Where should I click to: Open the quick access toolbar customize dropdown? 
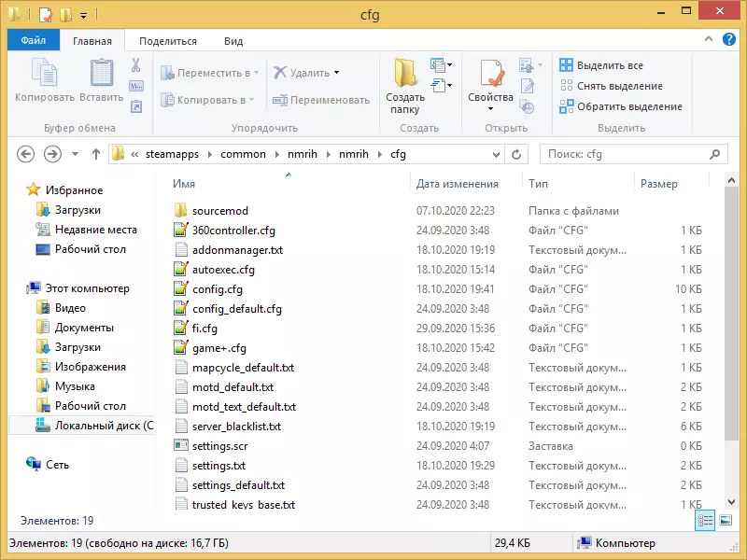point(83,16)
